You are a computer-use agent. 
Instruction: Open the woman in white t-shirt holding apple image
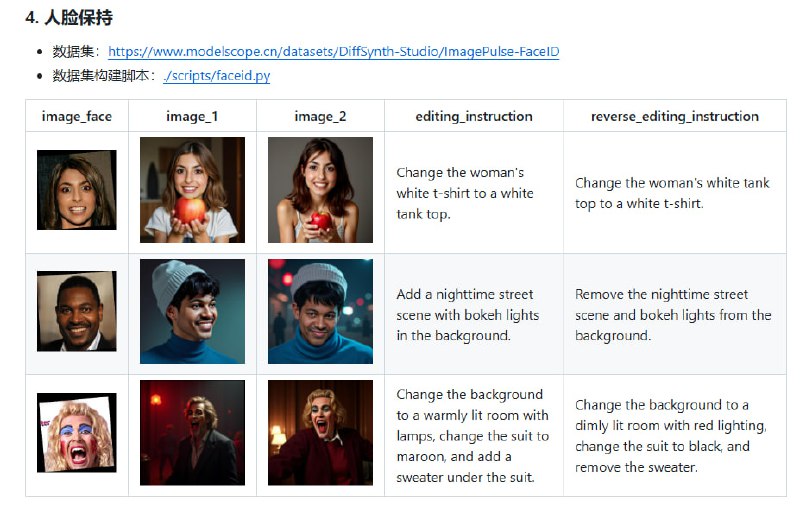point(192,190)
